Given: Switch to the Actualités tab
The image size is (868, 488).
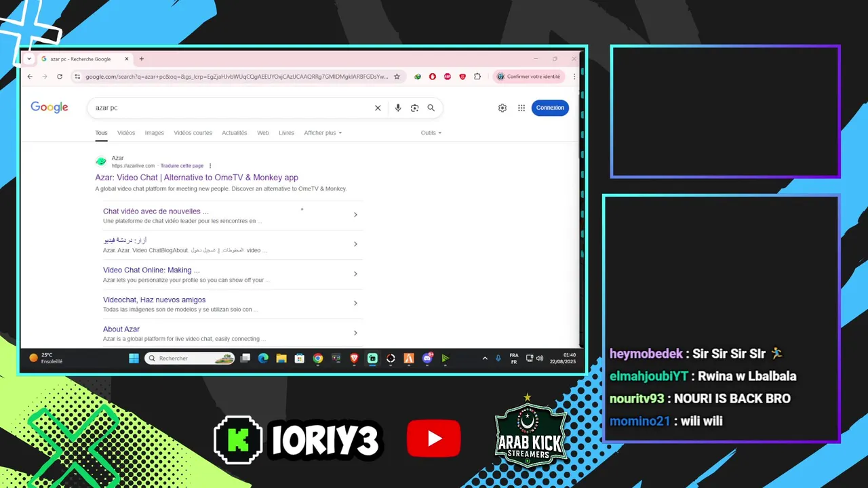Looking at the screenshot, I should pos(235,133).
